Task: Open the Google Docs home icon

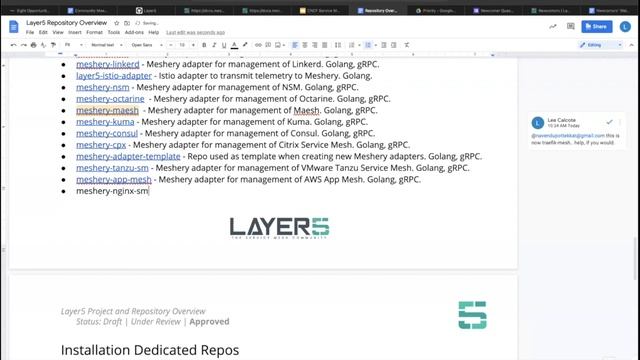Action: pos(13,27)
